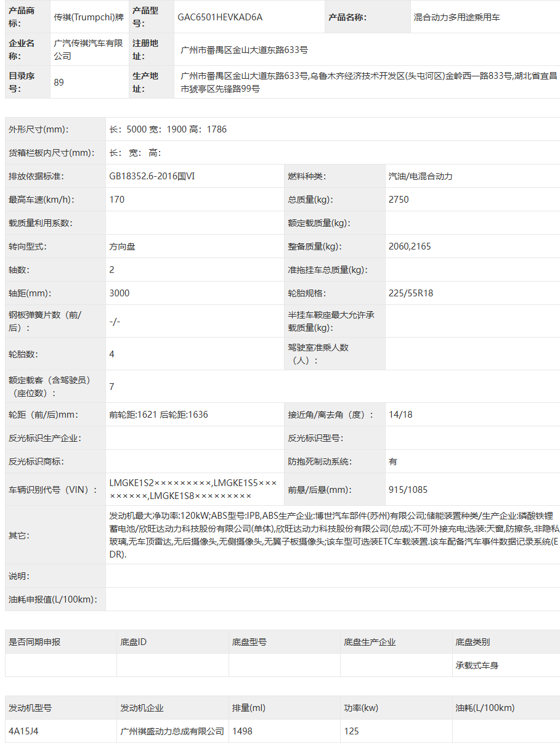Click anti-lock brake value 有

[393, 461]
